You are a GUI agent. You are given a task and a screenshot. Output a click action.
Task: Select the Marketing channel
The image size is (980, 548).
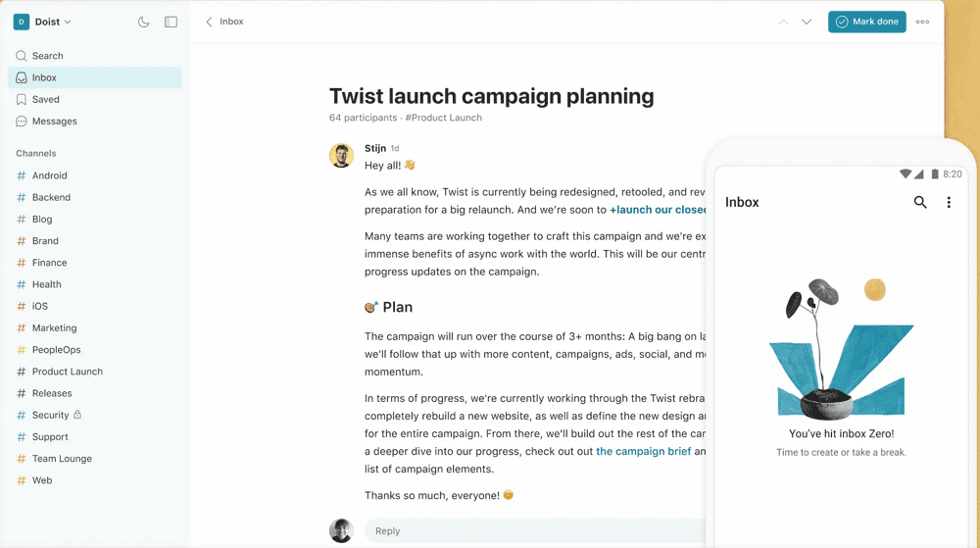[x=95, y=328]
